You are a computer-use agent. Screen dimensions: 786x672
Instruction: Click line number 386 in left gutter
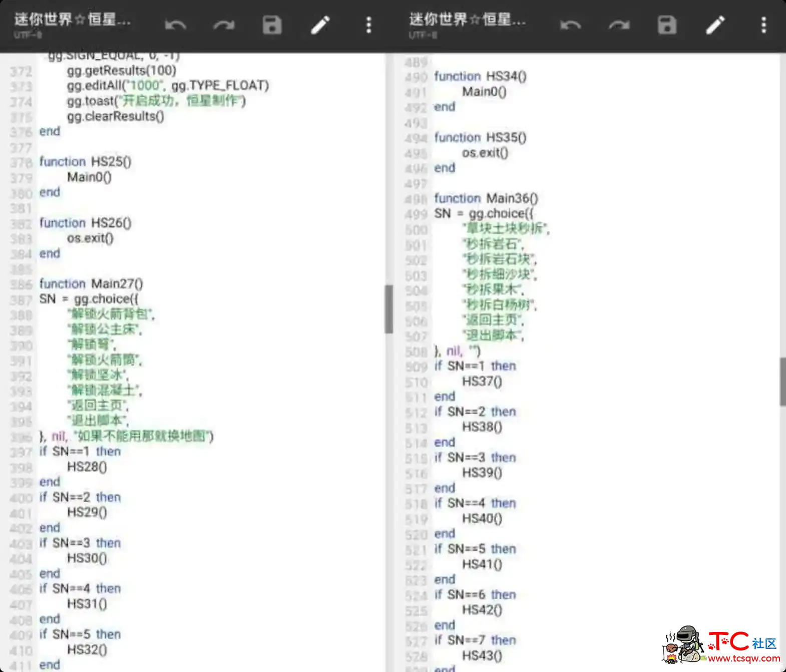coord(21,285)
